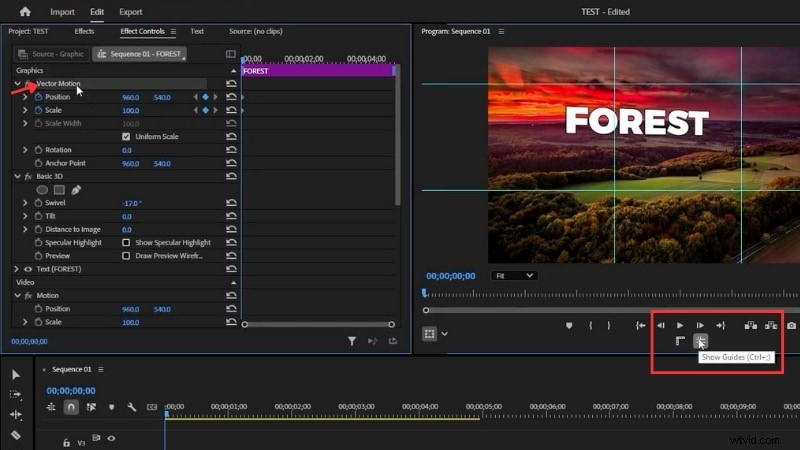
Task: Mark Out point in Program monitor
Action: pyautogui.click(x=609, y=326)
